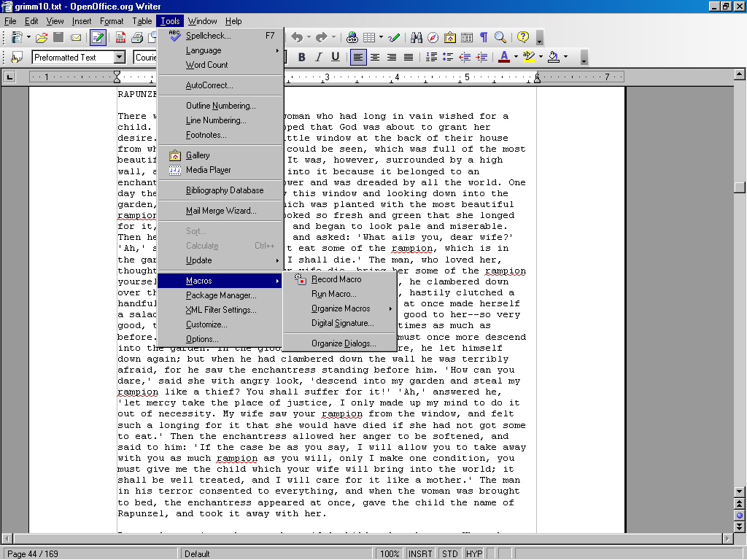747x560 pixels.
Task: Toggle Underline formatting
Action: click(336, 57)
